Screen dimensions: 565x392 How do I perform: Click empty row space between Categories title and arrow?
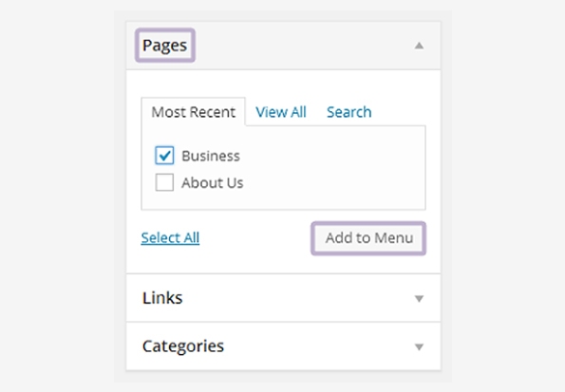[x=319, y=346]
